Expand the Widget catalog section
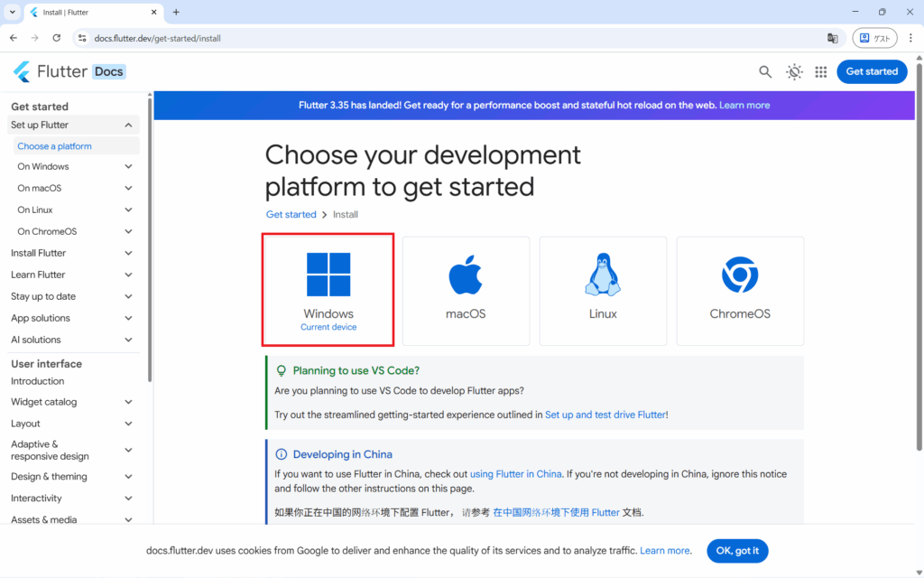 (128, 403)
